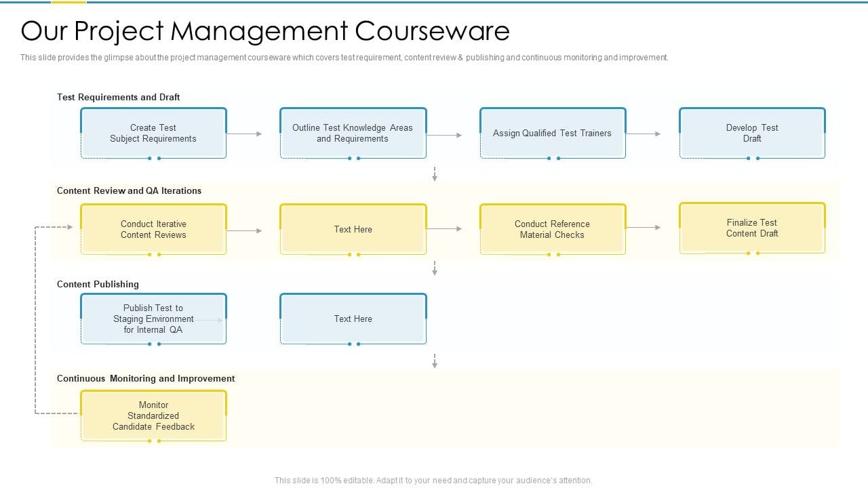Click the 'Publish Test to Staging Environment' box
Viewport: 868px width, 488px height.
(x=153, y=319)
